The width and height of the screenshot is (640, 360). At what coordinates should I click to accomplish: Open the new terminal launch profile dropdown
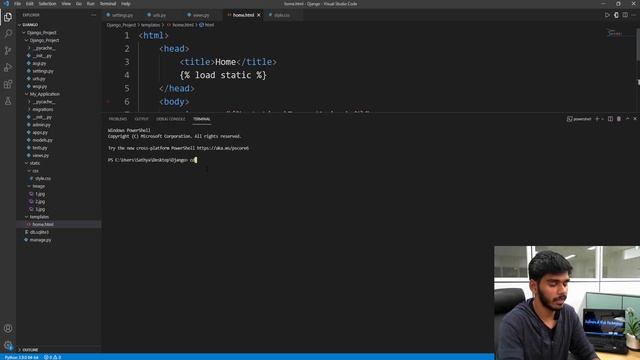pos(603,119)
